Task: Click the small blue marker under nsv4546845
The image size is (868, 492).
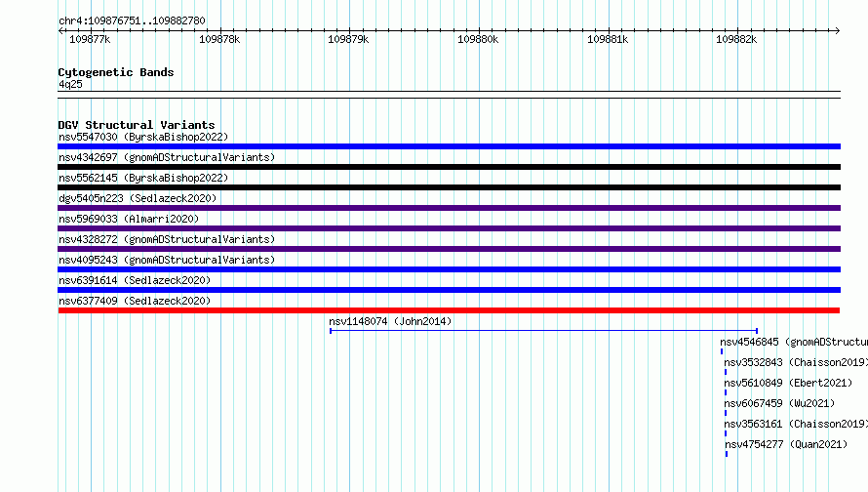Action: tap(722, 351)
